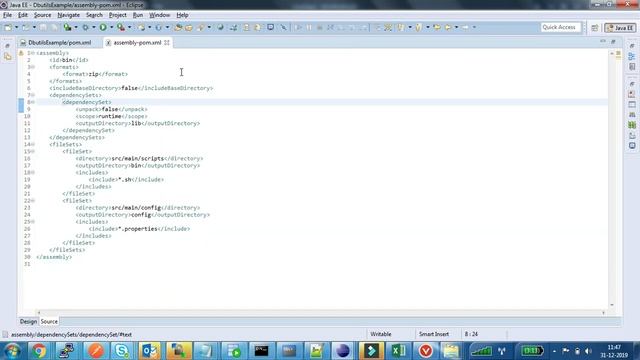
Task: Open Google Chrome from the taskbar
Action: [39, 351]
